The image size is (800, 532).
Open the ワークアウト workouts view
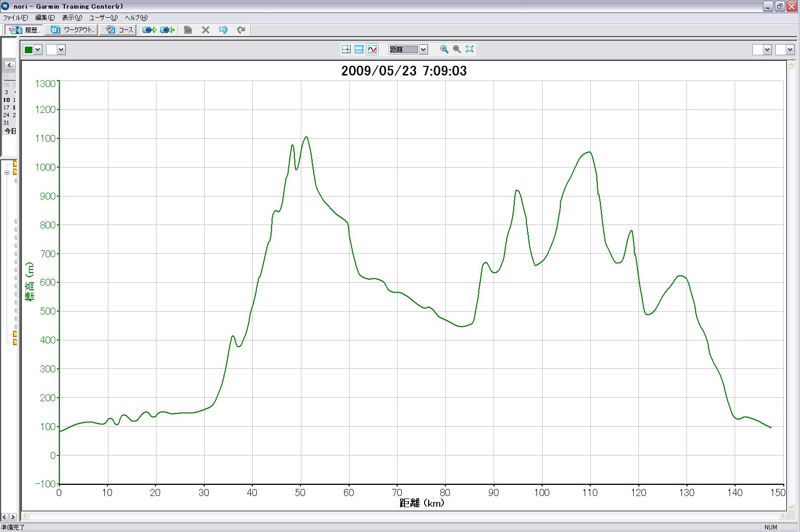pyautogui.click(x=71, y=30)
